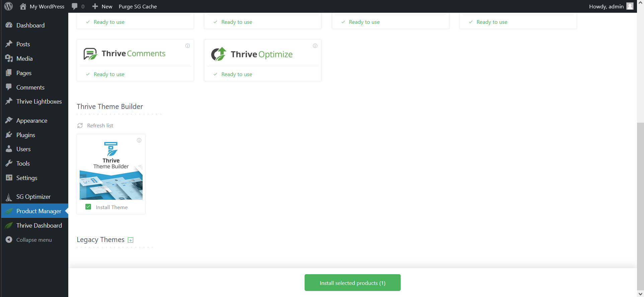Click the Thrive Theme Builder info icon
The height and width of the screenshot is (297, 644).
pyautogui.click(x=139, y=140)
